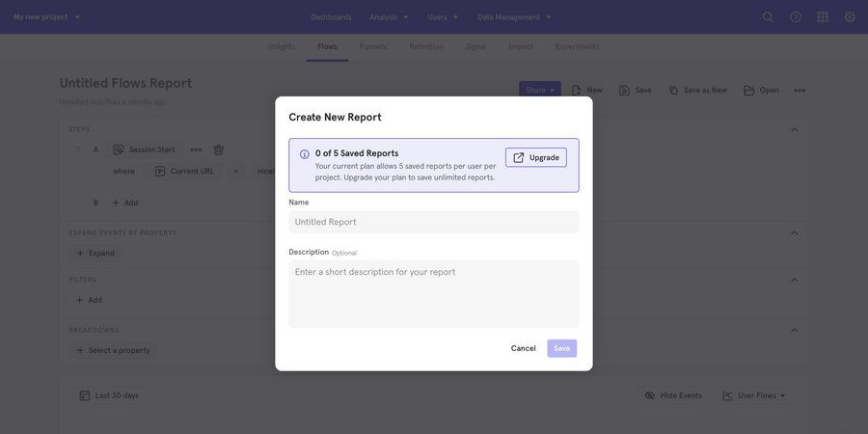868x434 pixels.
Task: Click the Upgrade button in the dialog
Action: [536, 158]
